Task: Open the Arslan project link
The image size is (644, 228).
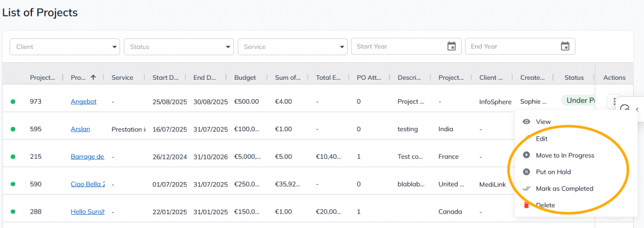Action: point(80,129)
